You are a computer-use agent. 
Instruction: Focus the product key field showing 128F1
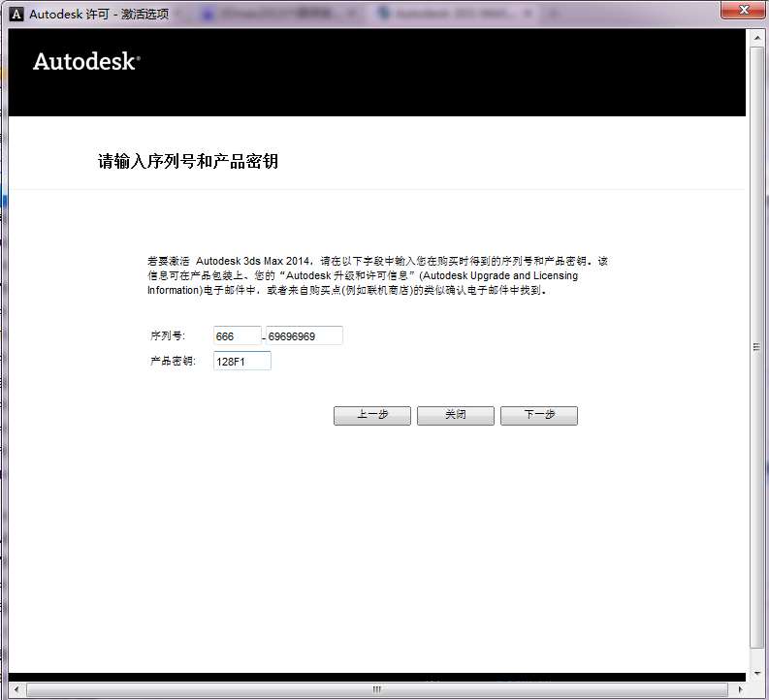242,362
